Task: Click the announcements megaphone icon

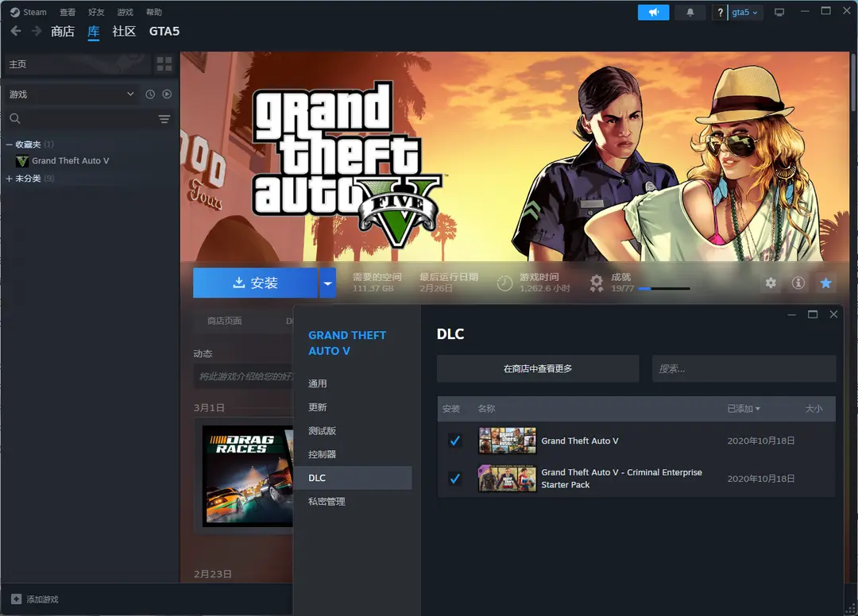Action: click(x=653, y=12)
